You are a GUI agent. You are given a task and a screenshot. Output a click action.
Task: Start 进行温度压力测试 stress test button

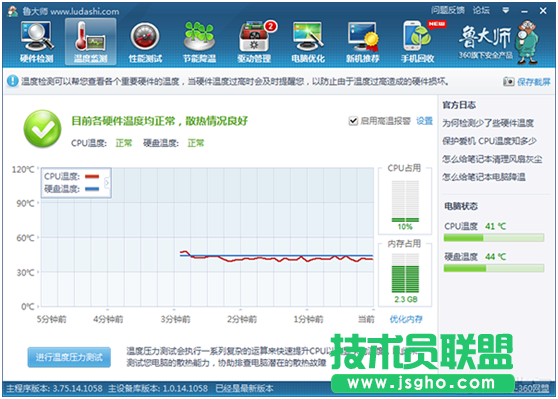click(69, 357)
